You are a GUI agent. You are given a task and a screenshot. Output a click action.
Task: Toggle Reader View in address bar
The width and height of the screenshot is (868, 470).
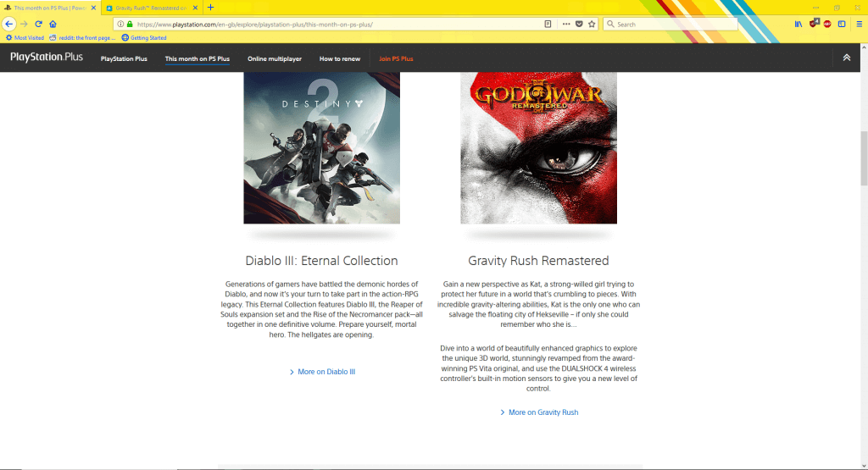click(x=548, y=24)
